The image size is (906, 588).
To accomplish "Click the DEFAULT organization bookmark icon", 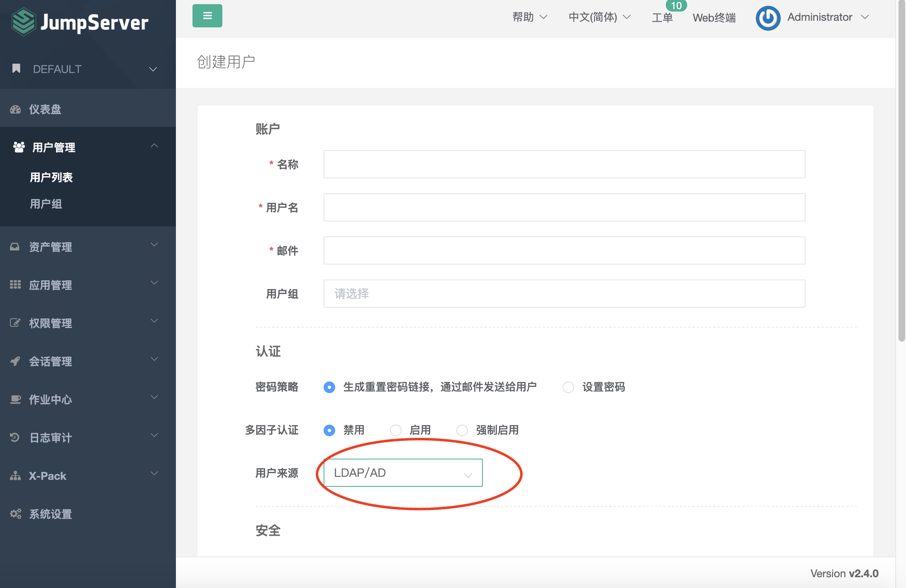I will (16, 68).
